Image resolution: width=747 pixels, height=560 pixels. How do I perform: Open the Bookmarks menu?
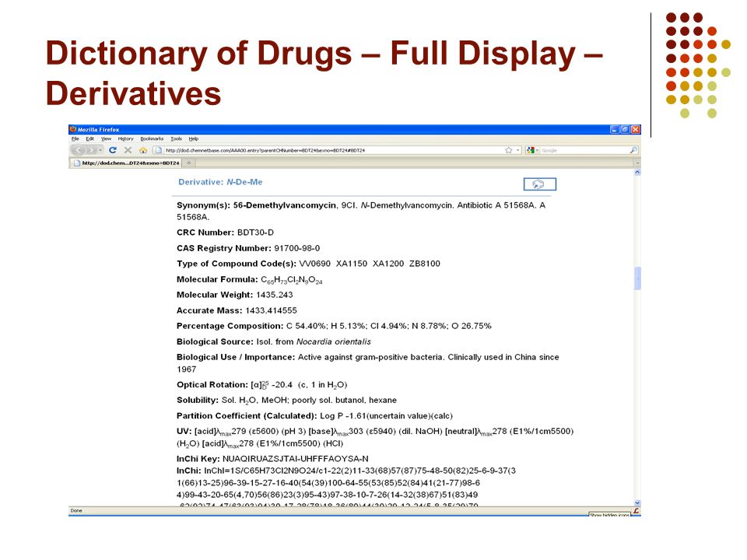tap(152, 139)
